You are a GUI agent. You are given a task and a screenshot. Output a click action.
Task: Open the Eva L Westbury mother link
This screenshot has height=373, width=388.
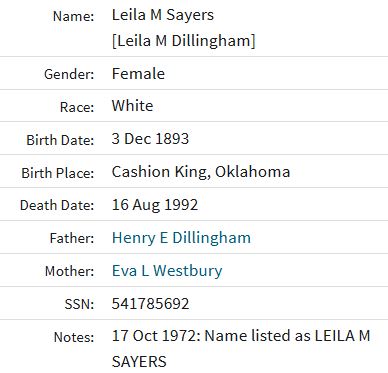(x=167, y=271)
